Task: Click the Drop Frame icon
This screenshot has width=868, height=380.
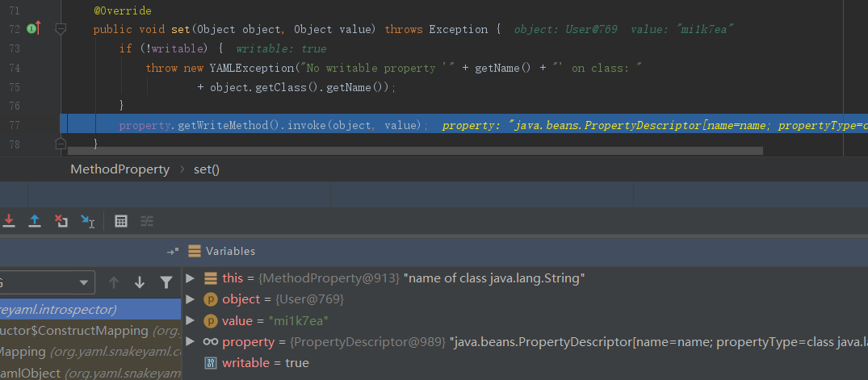Action: pyautogui.click(x=61, y=220)
